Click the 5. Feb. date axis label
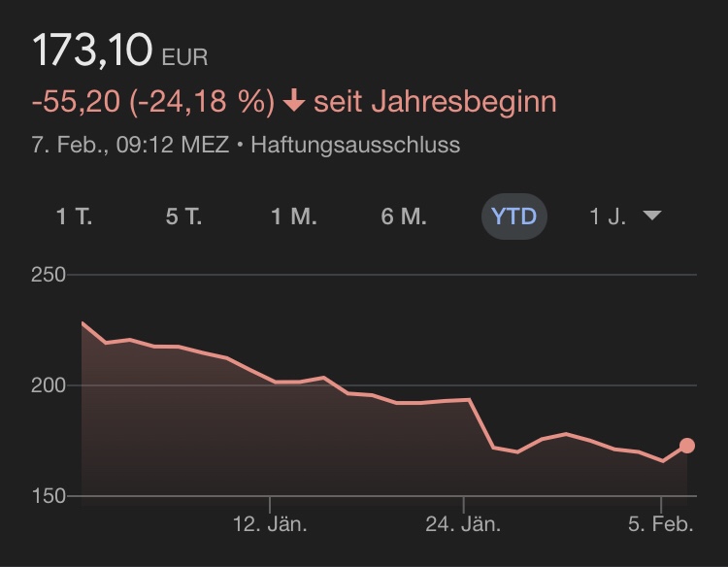Viewport: 728px width, 567px height. (x=660, y=525)
